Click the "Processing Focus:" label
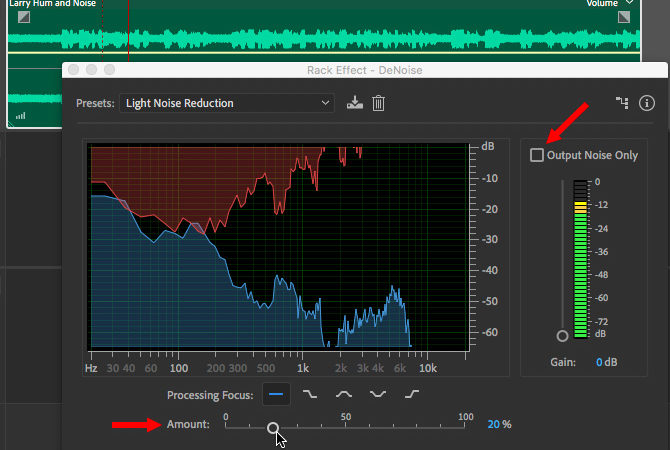 click(210, 395)
